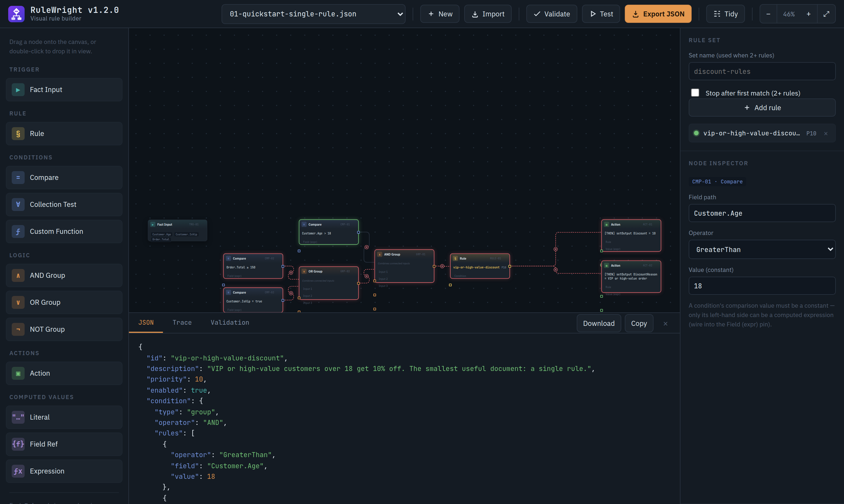844x504 pixels.
Task: Select the Action setOutput Discount node
Action: (x=631, y=236)
